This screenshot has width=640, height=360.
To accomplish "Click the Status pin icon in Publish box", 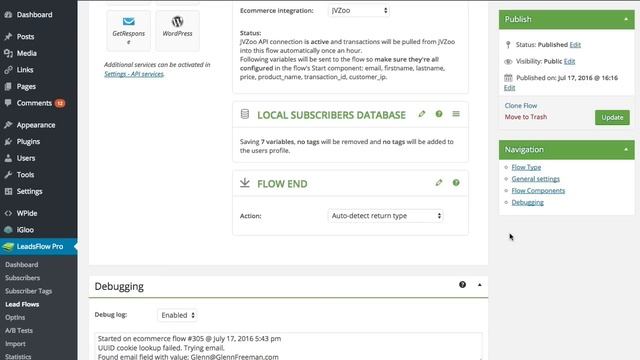I will coord(508,44).
